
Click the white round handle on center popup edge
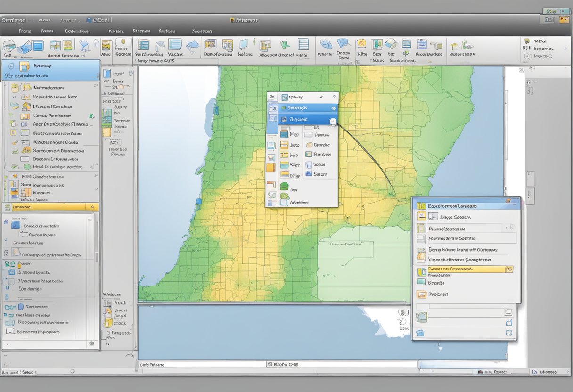[333, 122]
